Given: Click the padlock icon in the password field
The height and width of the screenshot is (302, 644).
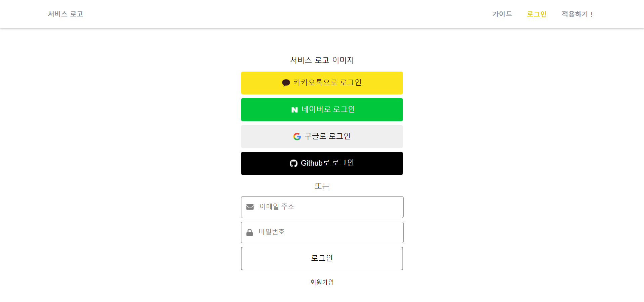Looking at the screenshot, I should 250,232.
